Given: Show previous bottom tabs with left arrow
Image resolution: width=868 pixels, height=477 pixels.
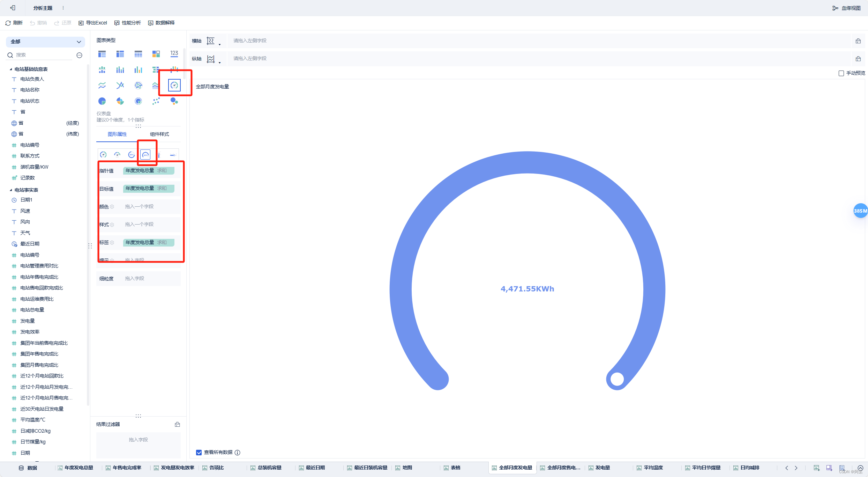Looking at the screenshot, I should click(x=787, y=468).
